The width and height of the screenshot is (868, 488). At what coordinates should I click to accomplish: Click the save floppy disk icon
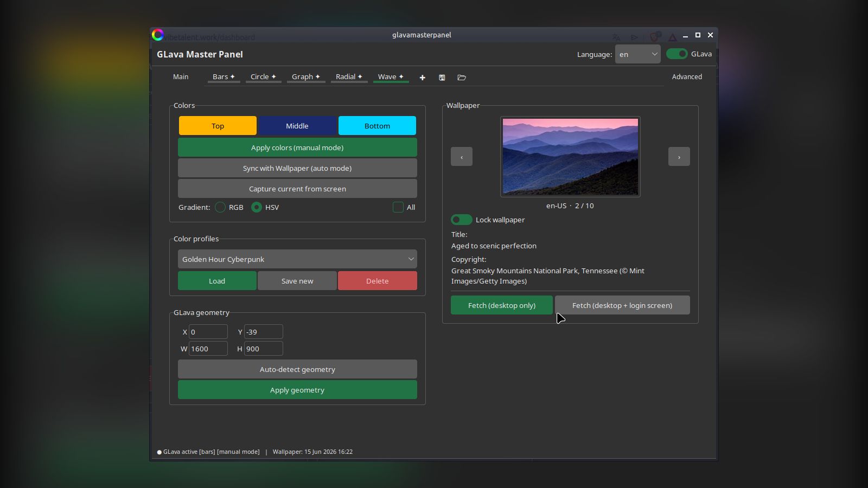(x=442, y=78)
